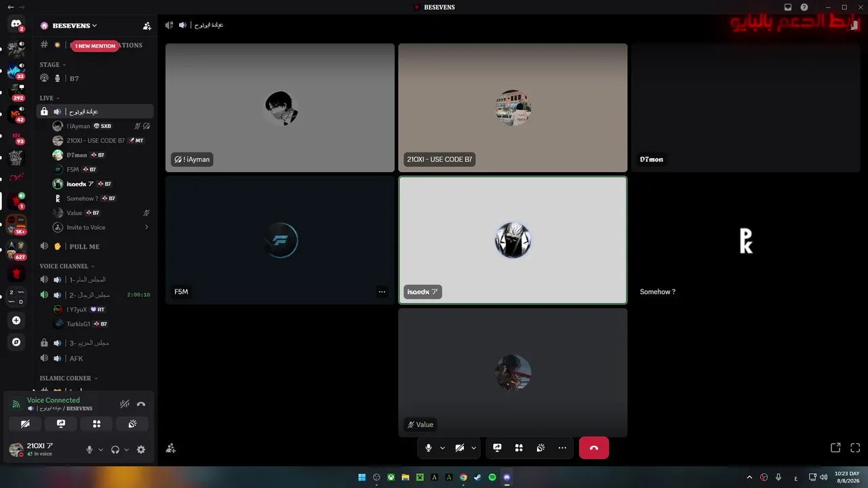Open more options on F5M tile

point(382,292)
